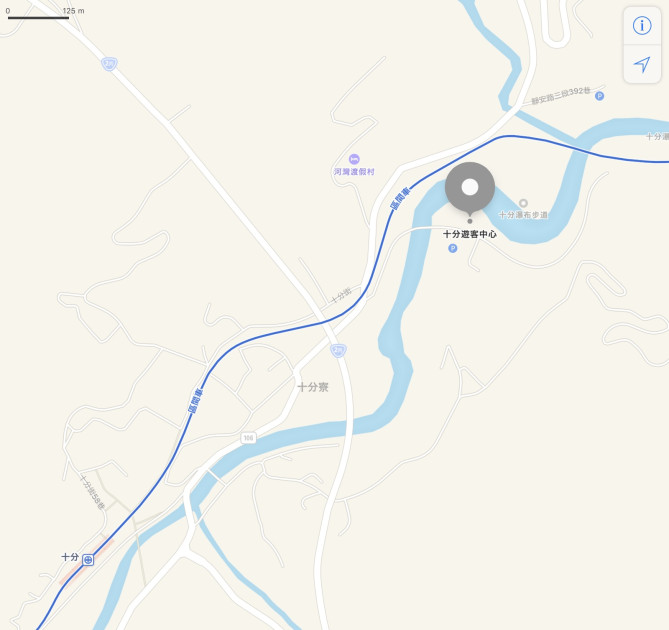Select the lower 區間車 railway line label
This screenshot has width=669, height=630.
coord(196,401)
